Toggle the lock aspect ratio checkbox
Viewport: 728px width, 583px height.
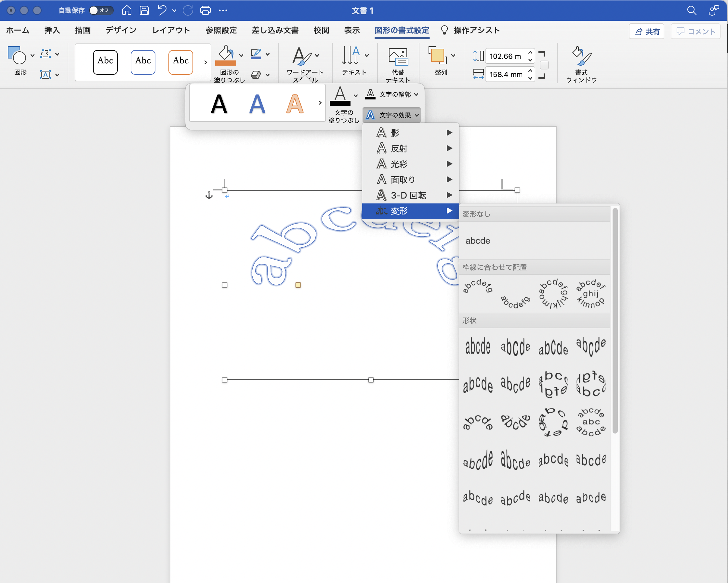click(544, 65)
